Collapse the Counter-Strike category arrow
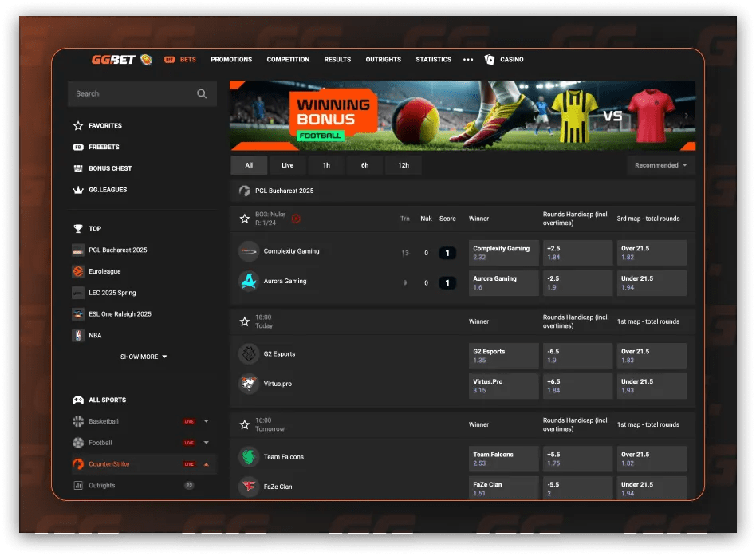 point(207,464)
